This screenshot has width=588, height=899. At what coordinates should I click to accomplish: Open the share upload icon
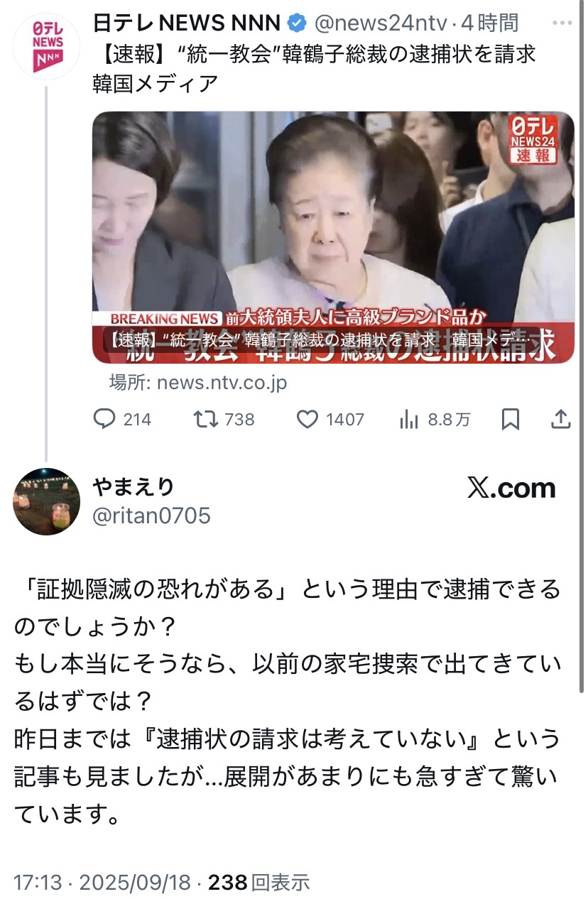tap(561, 419)
